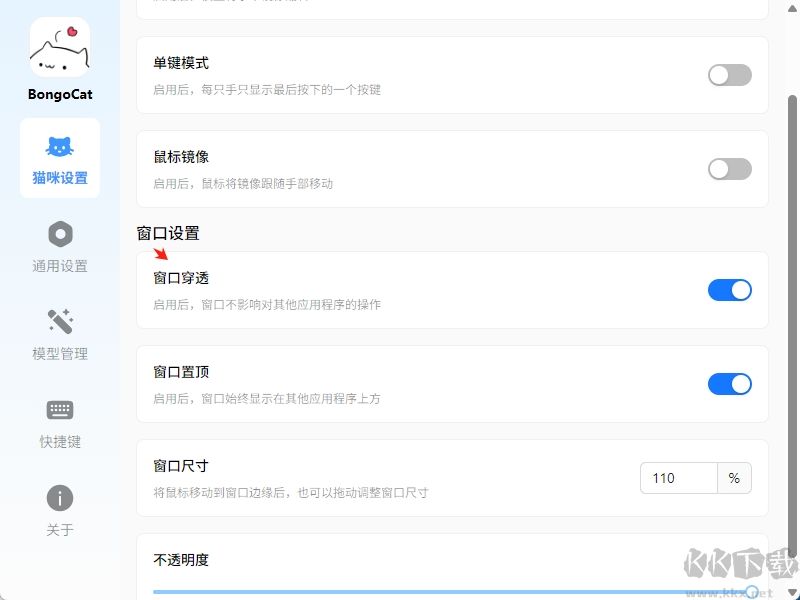Click the 关于 text label

[x=60, y=530]
